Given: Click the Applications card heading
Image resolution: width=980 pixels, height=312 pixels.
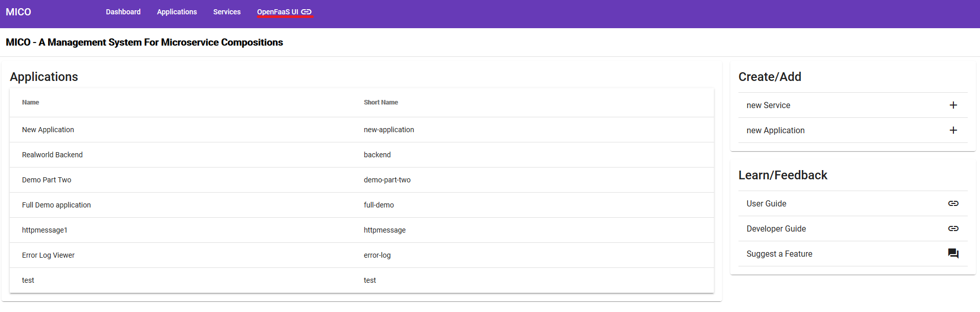Looking at the screenshot, I should tap(44, 77).
